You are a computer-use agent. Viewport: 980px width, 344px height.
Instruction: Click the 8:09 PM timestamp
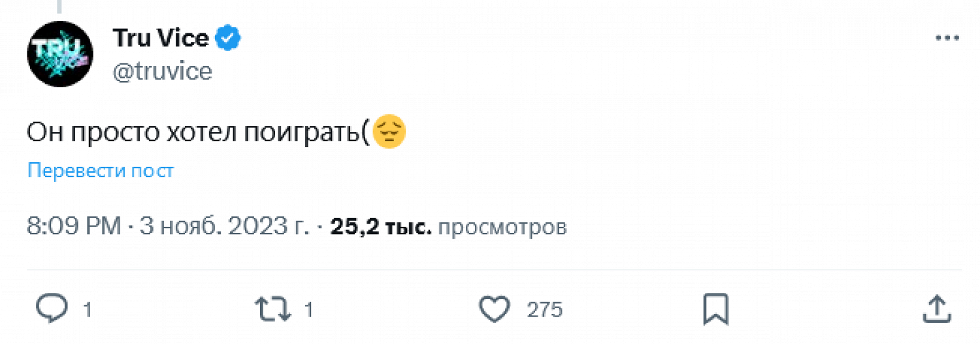(74, 227)
